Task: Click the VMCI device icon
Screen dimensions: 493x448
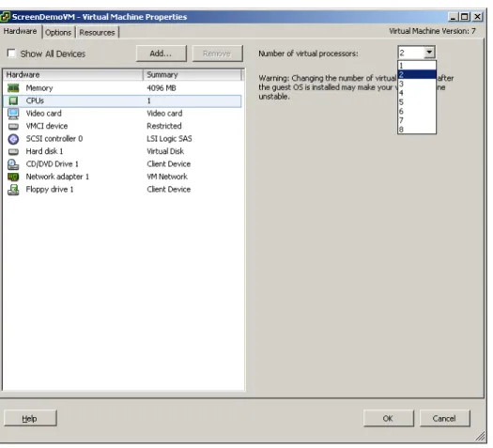Action: tap(13, 127)
